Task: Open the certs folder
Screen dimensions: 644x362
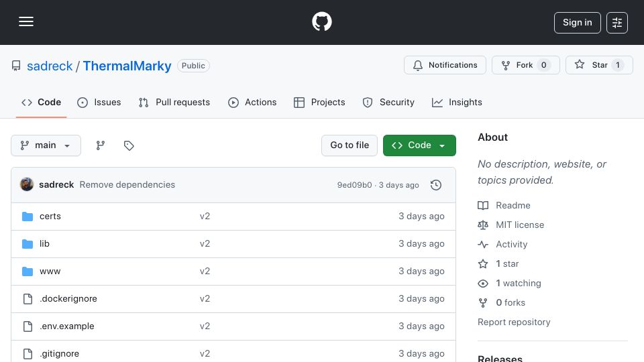Action: (x=50, y=217)
